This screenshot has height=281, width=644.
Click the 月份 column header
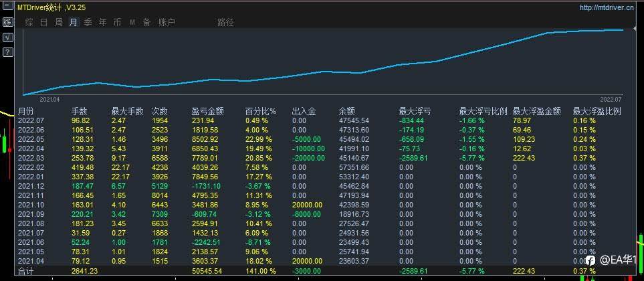[x=26, y=111]
